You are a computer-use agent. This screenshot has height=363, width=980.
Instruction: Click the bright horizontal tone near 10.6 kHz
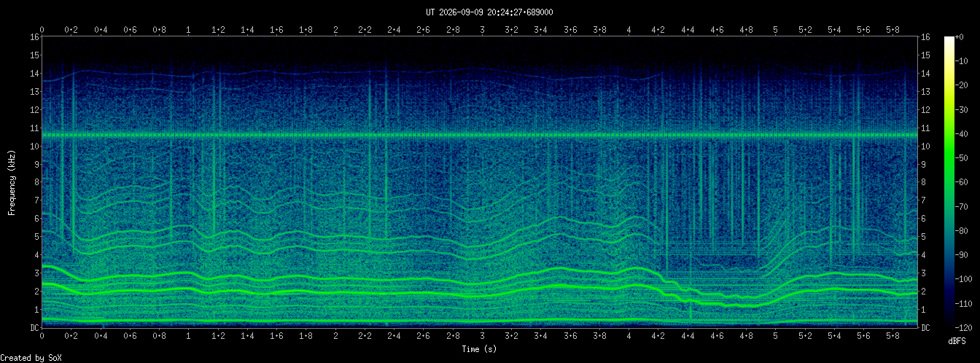tap(481, 135)
